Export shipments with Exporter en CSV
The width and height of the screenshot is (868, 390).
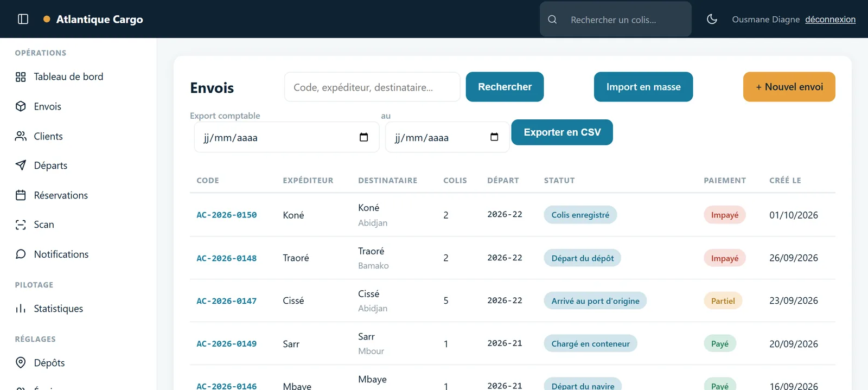click(562, 132)
